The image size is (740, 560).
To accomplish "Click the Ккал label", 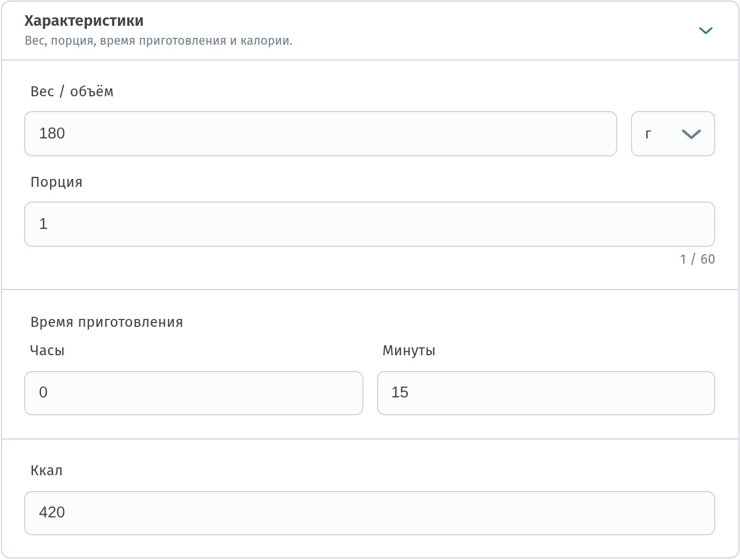I will (46, 471).
